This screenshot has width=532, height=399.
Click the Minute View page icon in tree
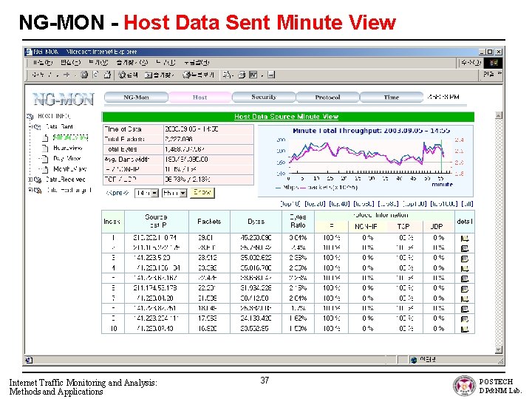point(46,137)
